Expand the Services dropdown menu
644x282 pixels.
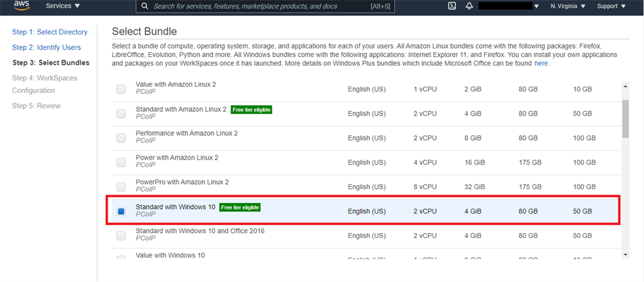tap(63, 6)
